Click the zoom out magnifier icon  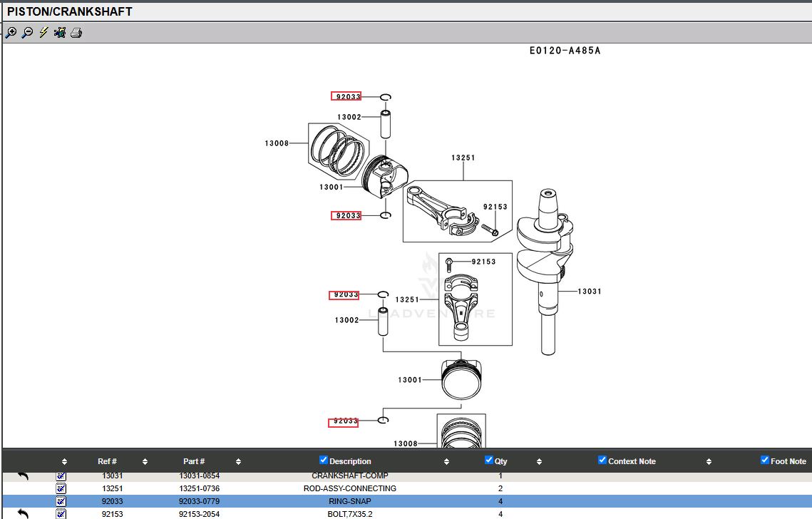pyautogui.click(x=27, y=33)
